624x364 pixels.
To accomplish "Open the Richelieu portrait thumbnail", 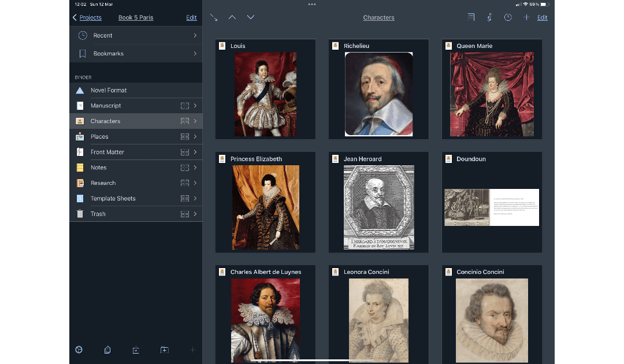I will pyautogui.click(x=379, y=94).
